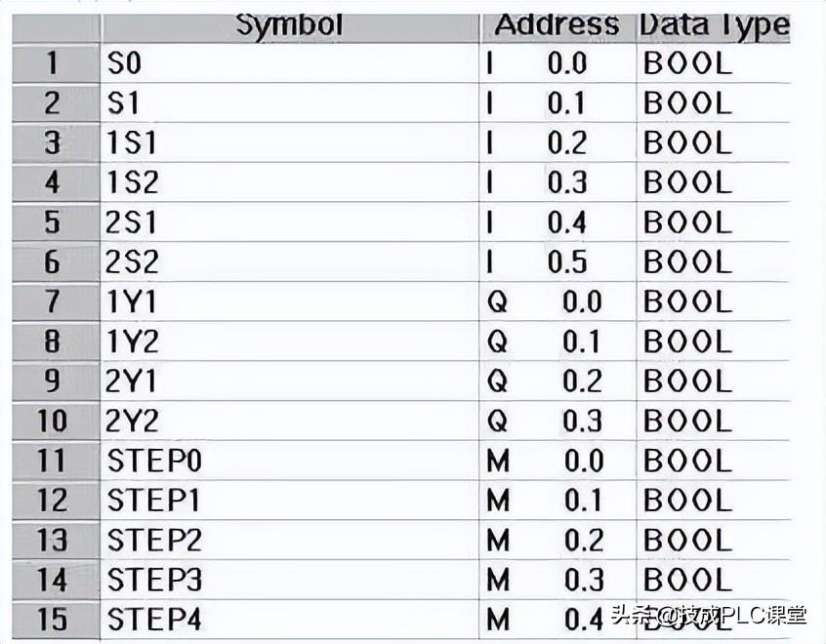
Task: Click BOOL data type for S1
Action: (x=711, y=103)
